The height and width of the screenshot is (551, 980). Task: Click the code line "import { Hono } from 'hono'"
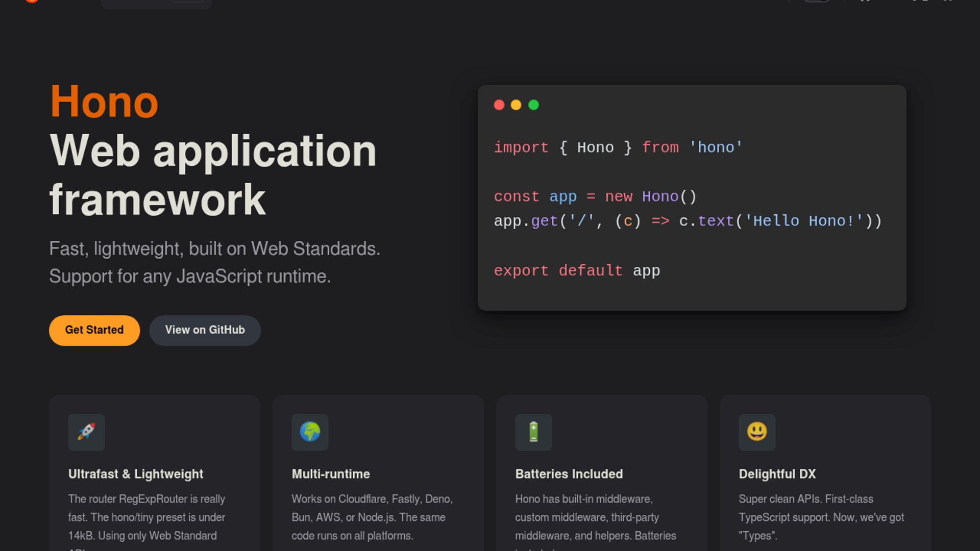[618, 147]
